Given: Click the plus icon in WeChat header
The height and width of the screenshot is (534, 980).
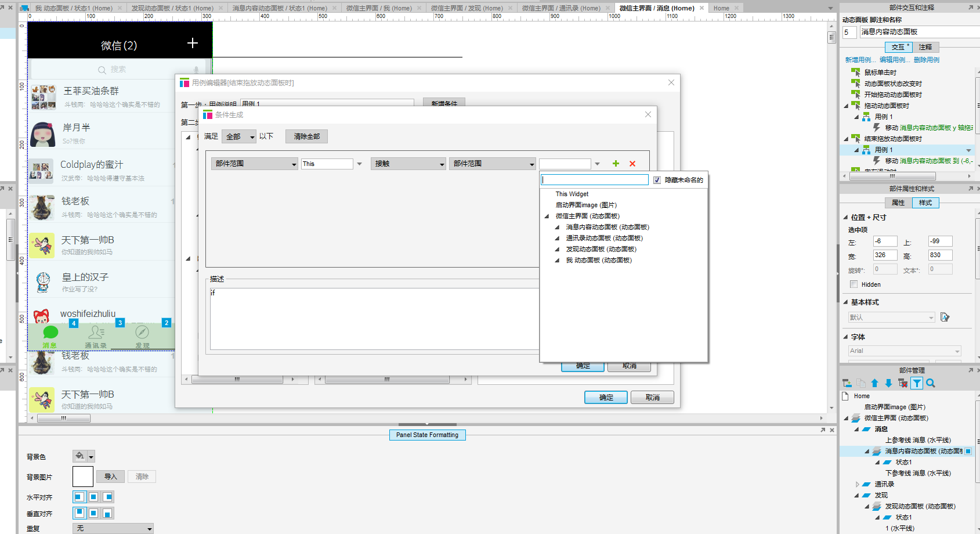Looking at the screenshot, I should pyautogui.click(x=193, y=43).
